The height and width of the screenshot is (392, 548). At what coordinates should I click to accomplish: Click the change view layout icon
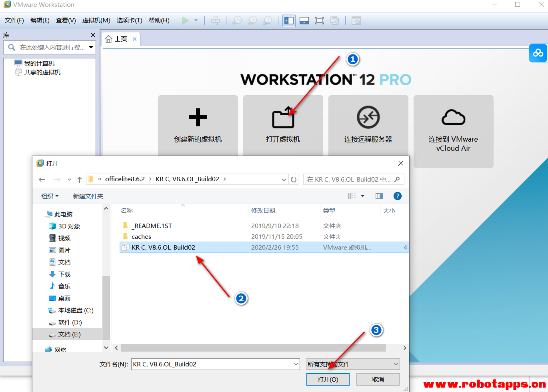[352, 196]
